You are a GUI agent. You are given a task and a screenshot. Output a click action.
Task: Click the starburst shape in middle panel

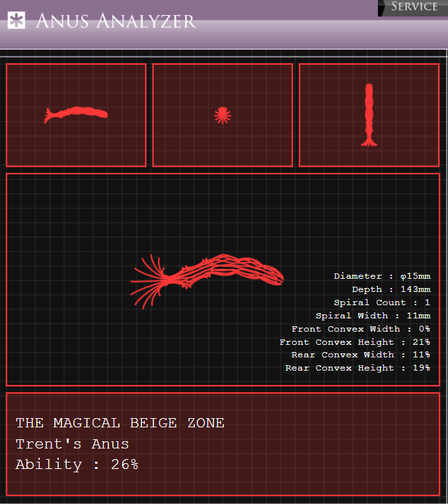223,116
